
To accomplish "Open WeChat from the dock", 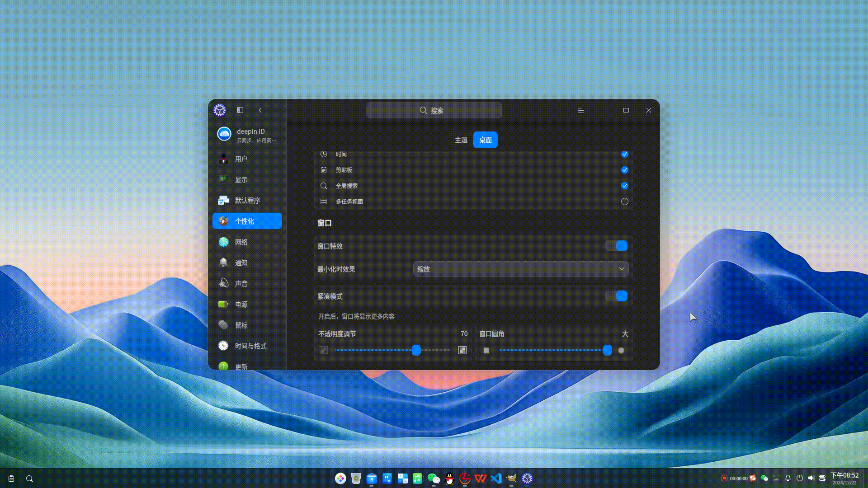I will 434,479.
